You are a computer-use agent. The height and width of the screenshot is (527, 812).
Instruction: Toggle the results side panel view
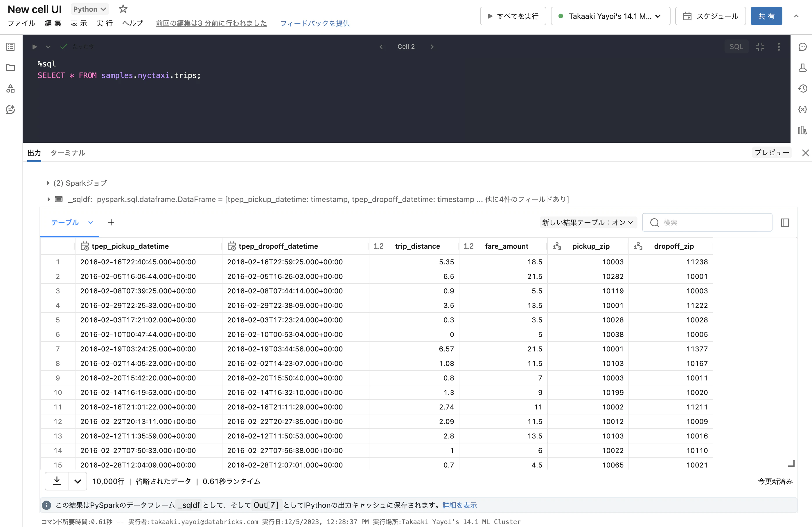click(x=785, y=223)
